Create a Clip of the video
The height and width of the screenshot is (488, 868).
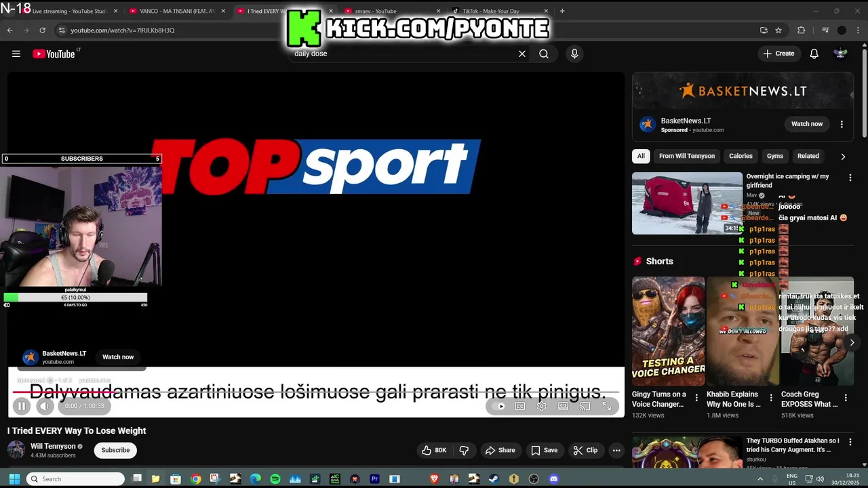point(585,450)
